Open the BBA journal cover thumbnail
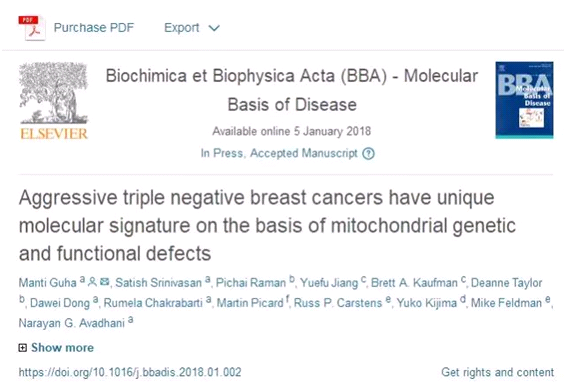 pos(524,100)
